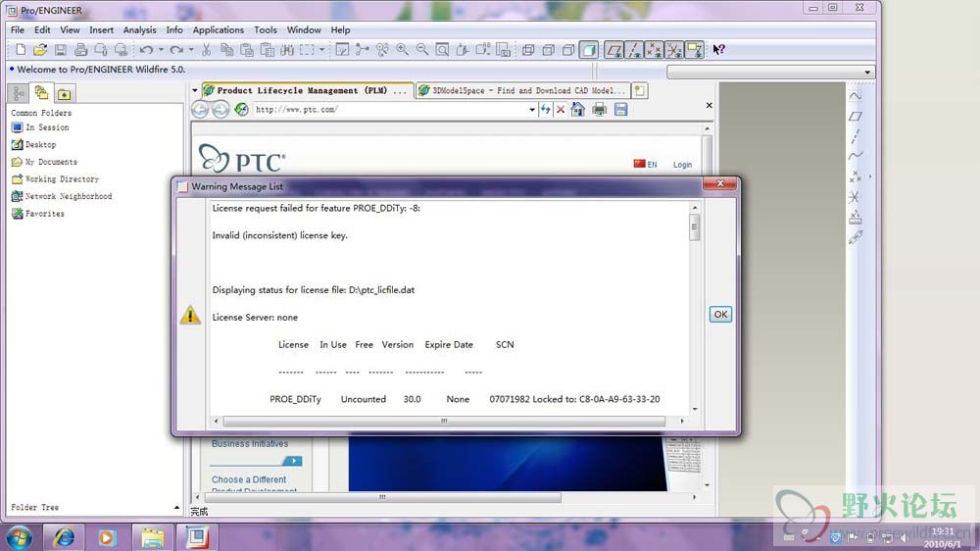
Task: Create a new file with New icon
Action: tap(21, 49)
